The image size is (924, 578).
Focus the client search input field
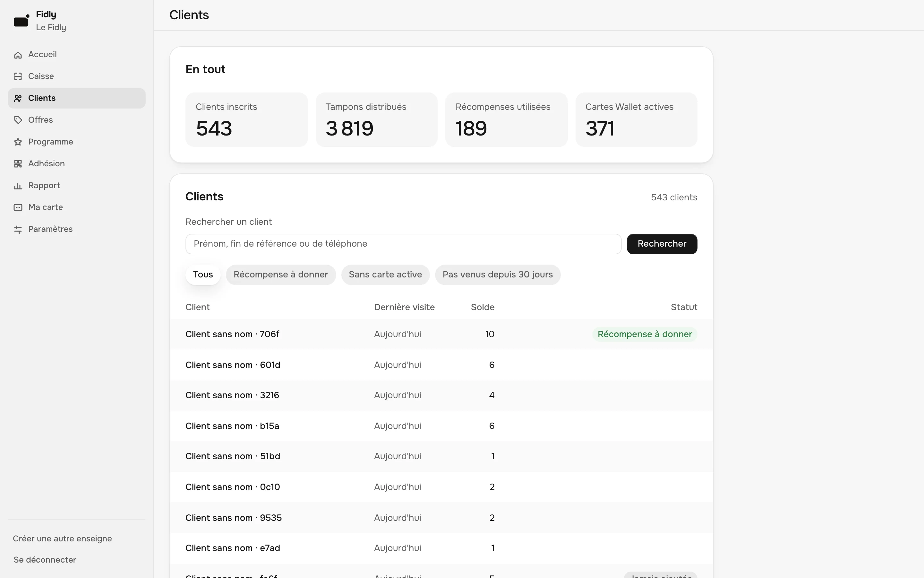tap(403, 244)
